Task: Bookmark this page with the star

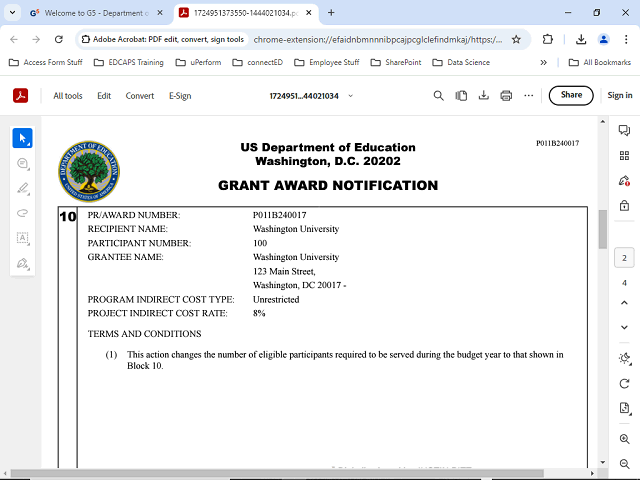Action: [516, 39]
